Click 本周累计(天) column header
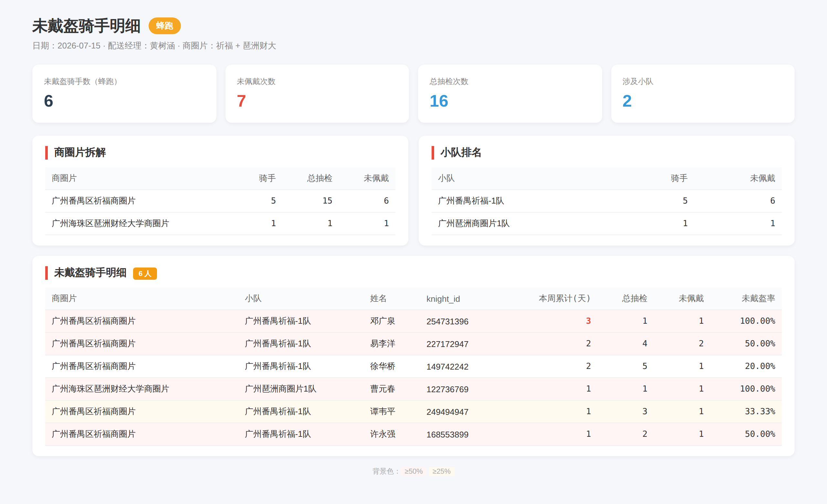The width and height of the screenshot is (827, 504). [x=565, y=298]
